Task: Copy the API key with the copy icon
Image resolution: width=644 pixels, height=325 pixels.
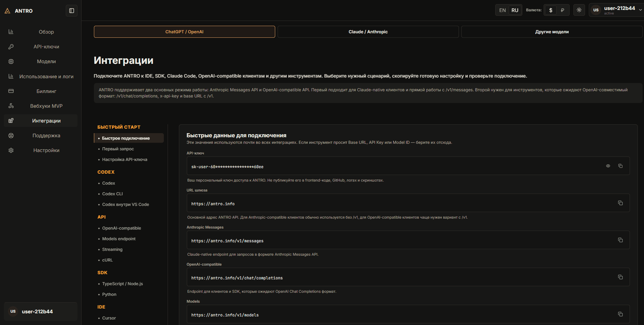Action: 620,166
